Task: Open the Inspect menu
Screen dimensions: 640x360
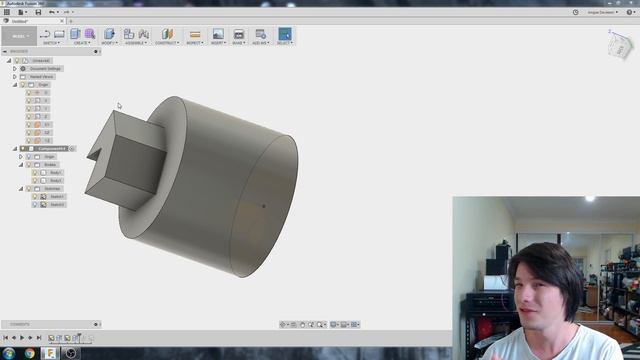Action: click(x=195, y=43)
